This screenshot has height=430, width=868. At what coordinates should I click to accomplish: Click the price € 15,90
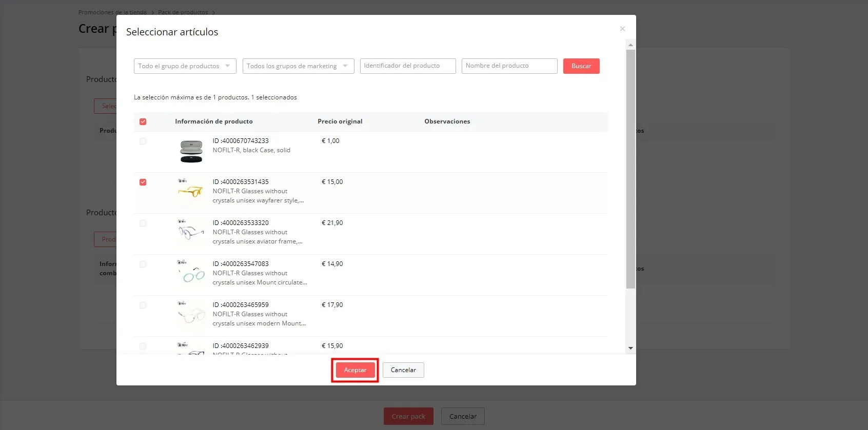click(332, 346)
